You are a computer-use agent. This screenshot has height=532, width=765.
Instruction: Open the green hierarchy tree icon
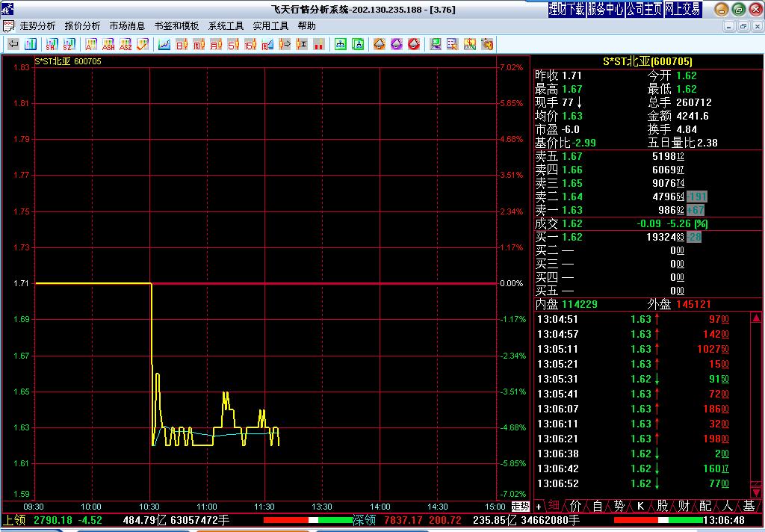[341, 44]
